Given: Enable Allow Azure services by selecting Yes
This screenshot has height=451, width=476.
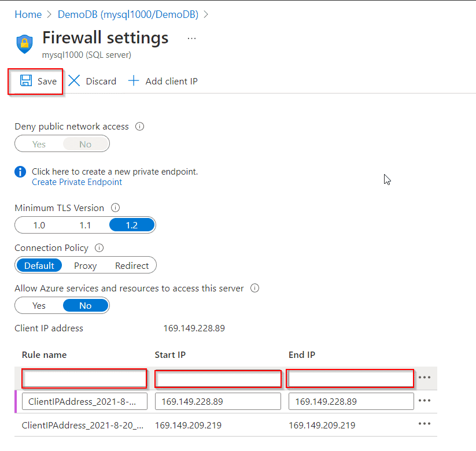Looking at the screenshot, I should point(39,305).
